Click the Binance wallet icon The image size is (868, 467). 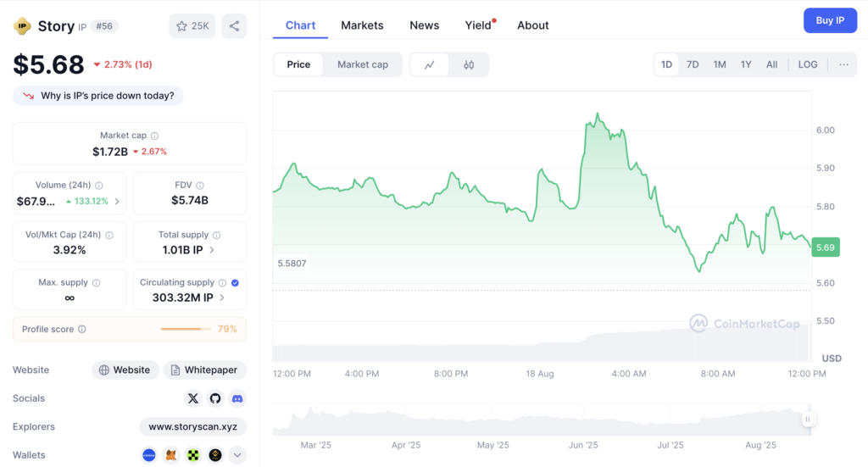[x=214, y=455]
